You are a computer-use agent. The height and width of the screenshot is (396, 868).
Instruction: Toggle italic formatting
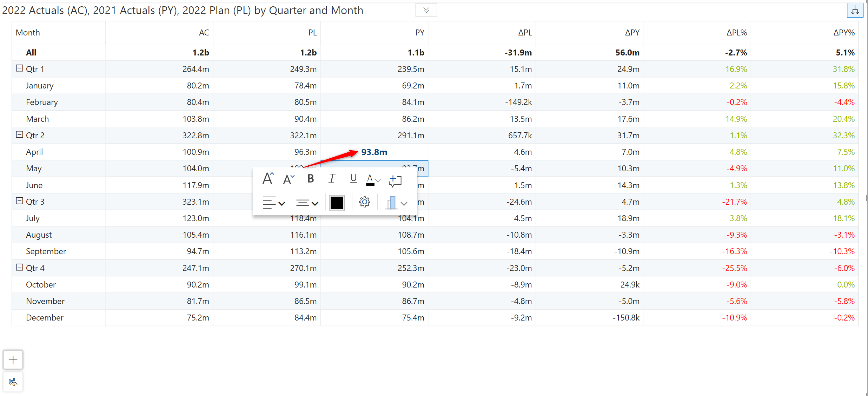coord(332,179)
